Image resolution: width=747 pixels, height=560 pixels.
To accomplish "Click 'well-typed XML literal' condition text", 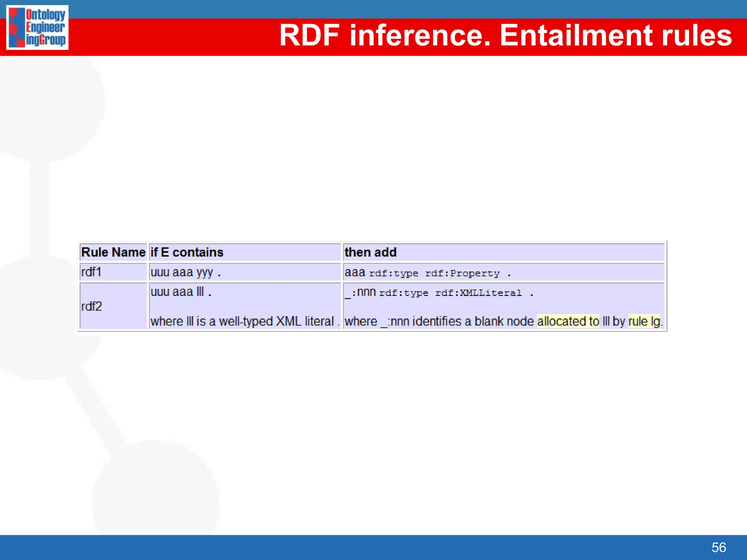I will pyautogui.click(x=276, y=321).
